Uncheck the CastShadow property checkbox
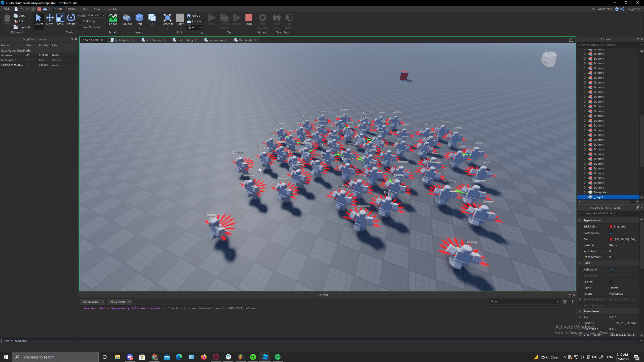Viewport: 644px width, 362px height. (611, 233)
